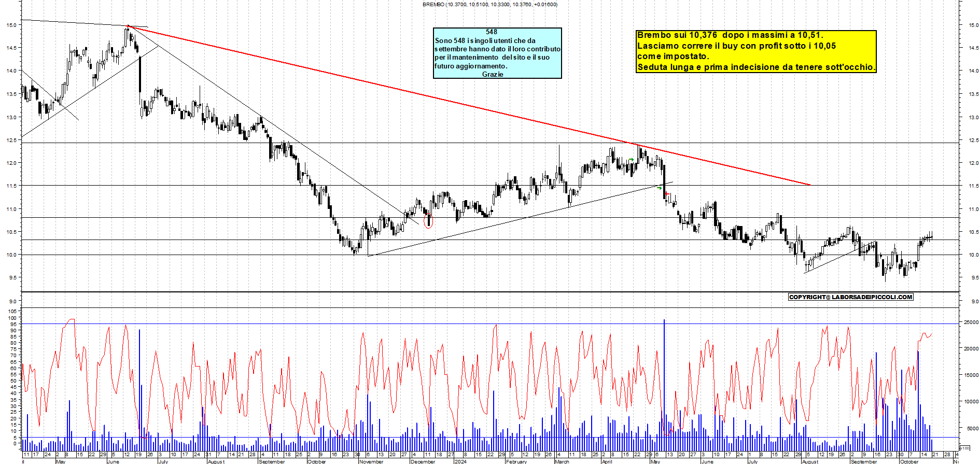
Task: Click the BREMBO chart title with quote values
Action: 490,5
